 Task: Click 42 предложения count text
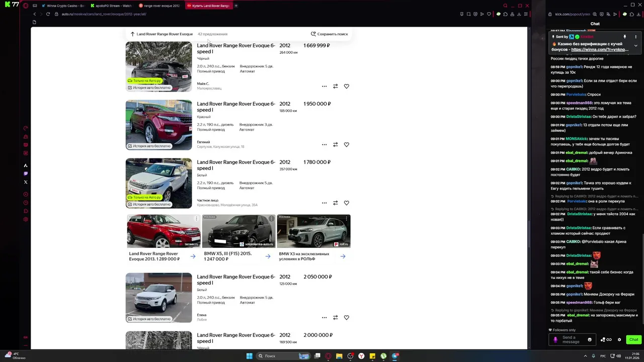coord(212,34)
